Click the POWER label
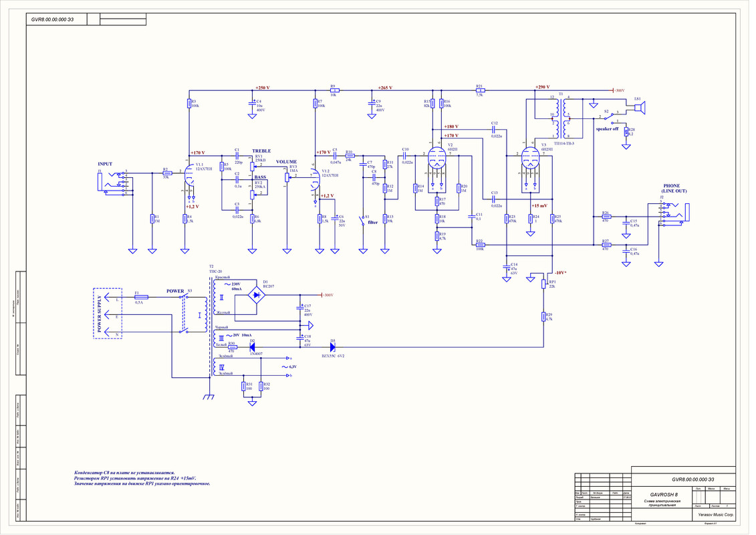 point(176,291)
